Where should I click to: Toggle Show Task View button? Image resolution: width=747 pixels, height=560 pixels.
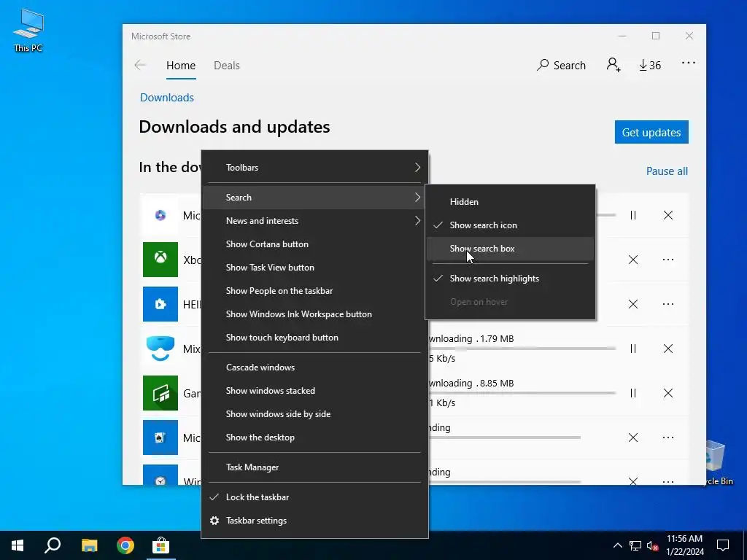pos(315,267)
